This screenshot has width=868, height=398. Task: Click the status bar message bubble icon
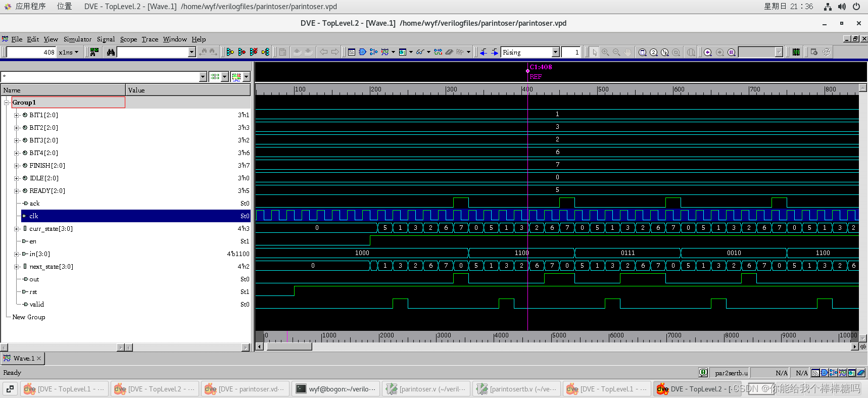point(703,373)
